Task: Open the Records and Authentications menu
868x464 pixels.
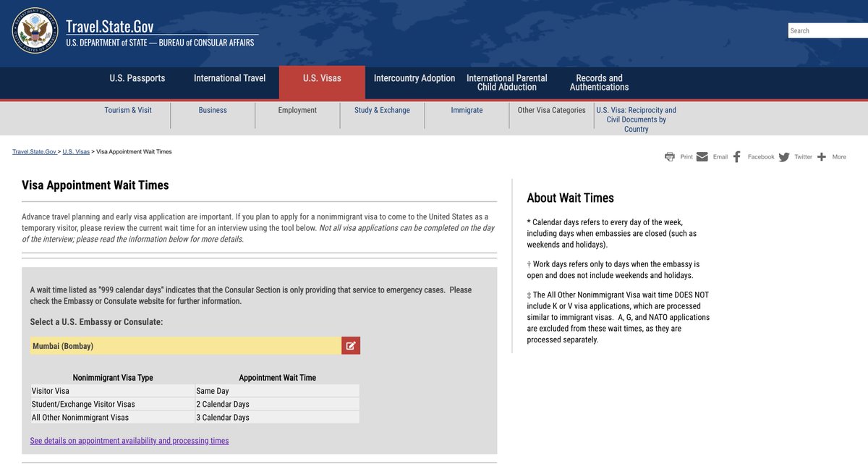Action: 599,83
